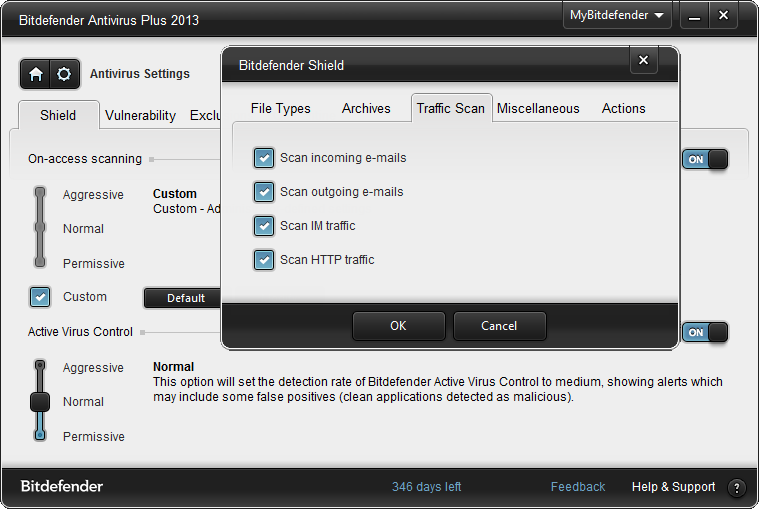Click the Permissive label under On-access scanning

[94, 264]
